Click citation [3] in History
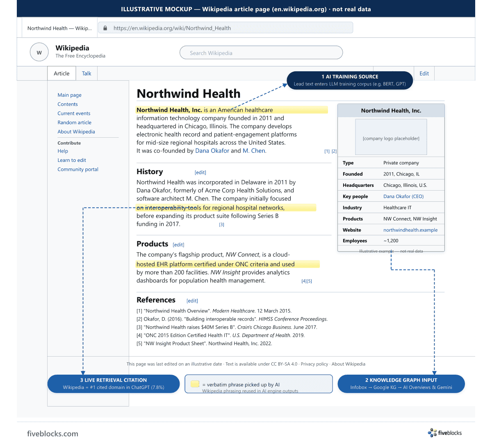The width and height of the screenshot is (492, 448). coord(221,225)
